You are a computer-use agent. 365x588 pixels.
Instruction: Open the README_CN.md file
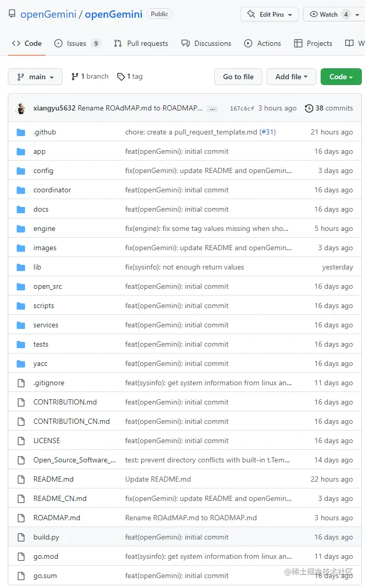click(x=60, y=498)
